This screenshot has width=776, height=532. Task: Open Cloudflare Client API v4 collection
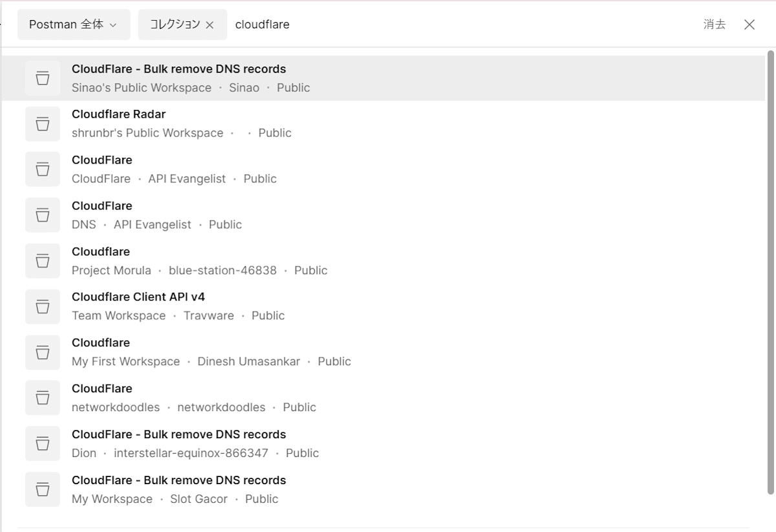click(x=383, y=306)
